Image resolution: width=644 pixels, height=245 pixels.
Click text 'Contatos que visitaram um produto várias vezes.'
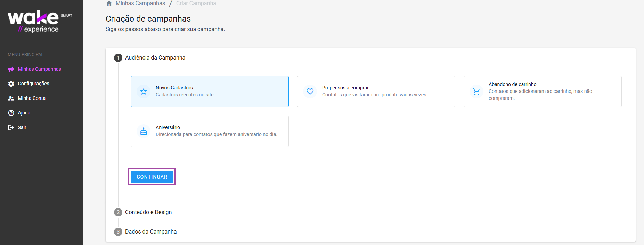point(375,95)
